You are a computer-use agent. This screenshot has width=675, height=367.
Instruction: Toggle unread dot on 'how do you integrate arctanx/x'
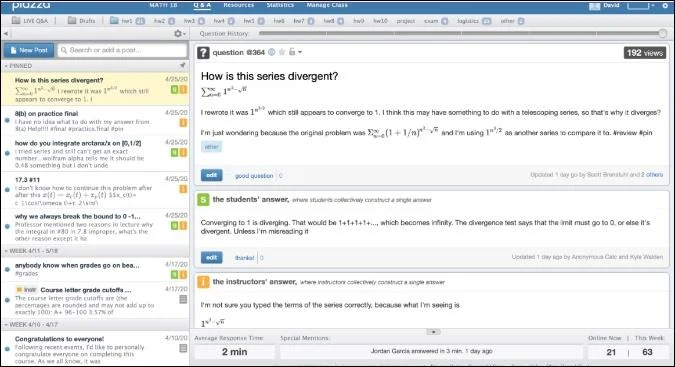(7, 153)
